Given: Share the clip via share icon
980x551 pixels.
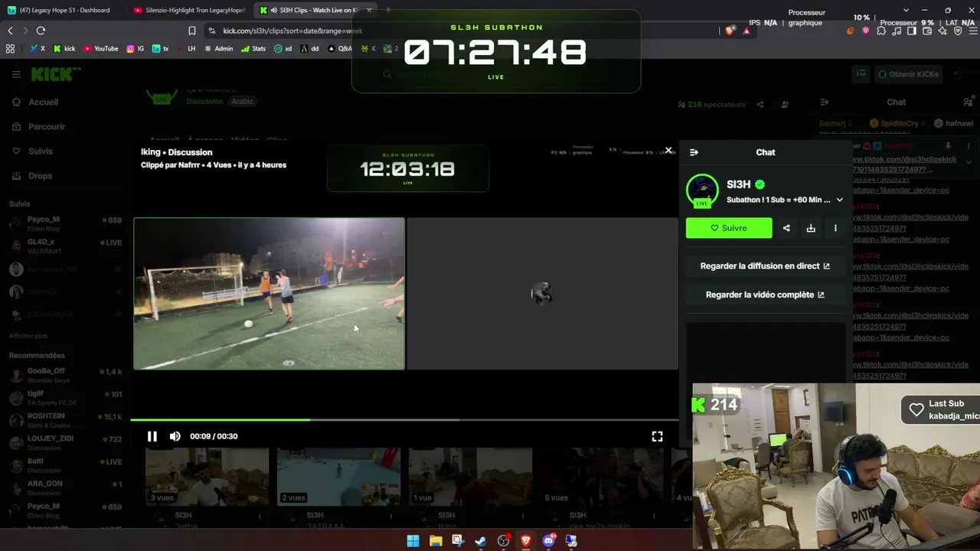Looking at the screenshot, I should pos(786,228).
